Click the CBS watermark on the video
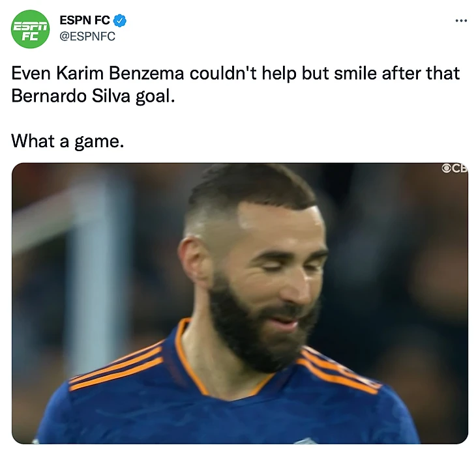The image size is (476, 458). coord(454,168)
